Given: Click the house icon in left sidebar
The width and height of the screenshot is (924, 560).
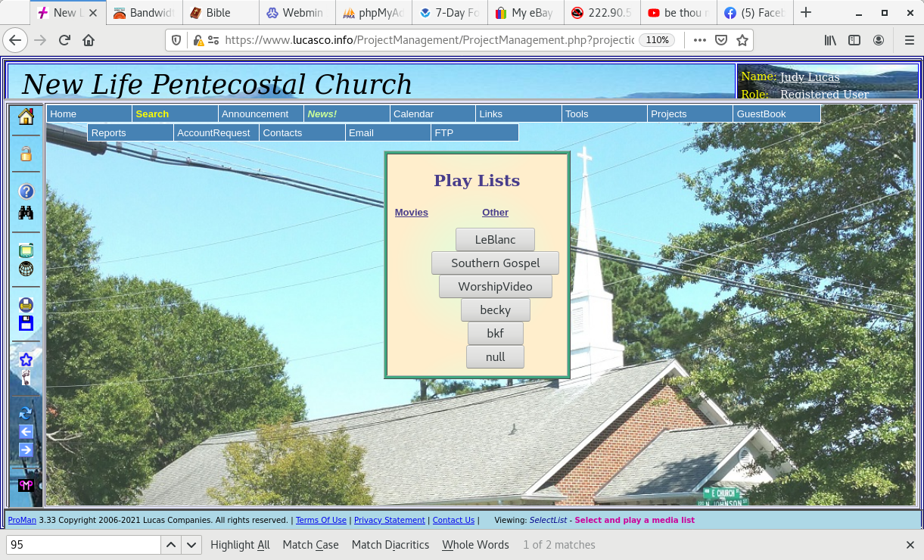Looking at the screenshot, I should 26,117.
